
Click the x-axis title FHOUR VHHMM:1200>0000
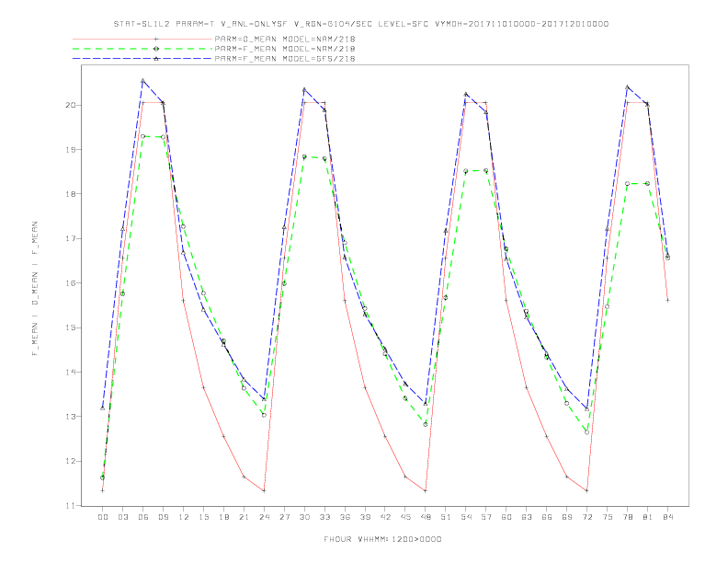pos(382,539)
